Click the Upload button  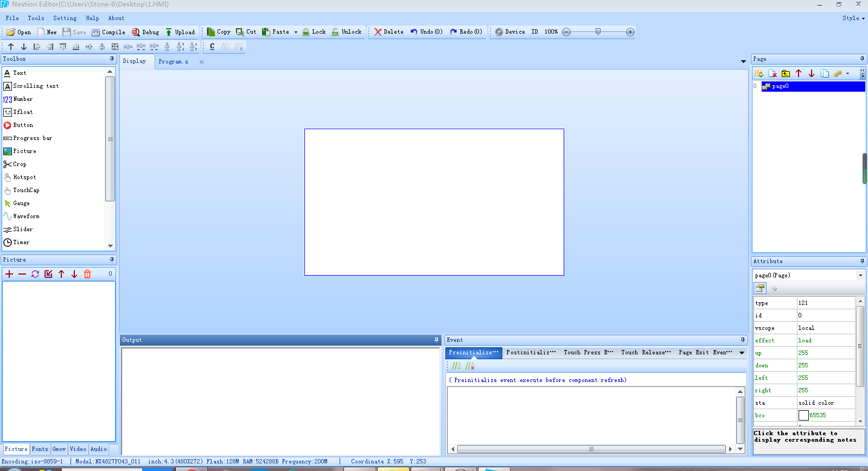(x=180, y=32)
